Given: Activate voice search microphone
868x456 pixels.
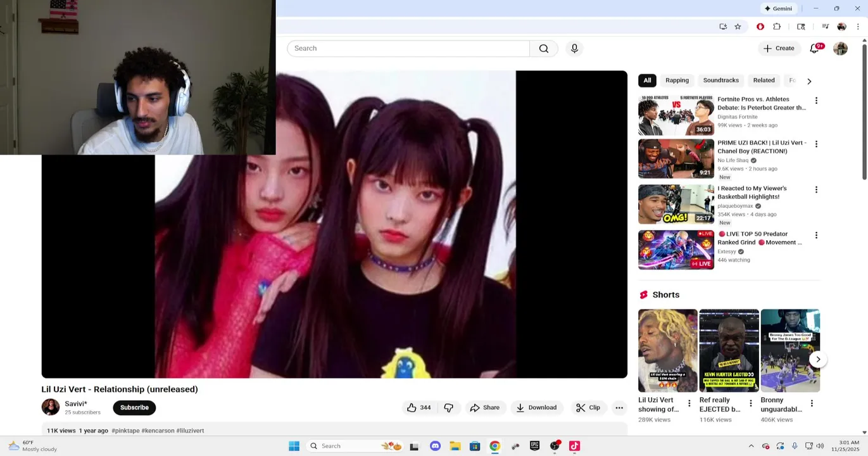Looking at the screenshot, I should pos(574,49).
